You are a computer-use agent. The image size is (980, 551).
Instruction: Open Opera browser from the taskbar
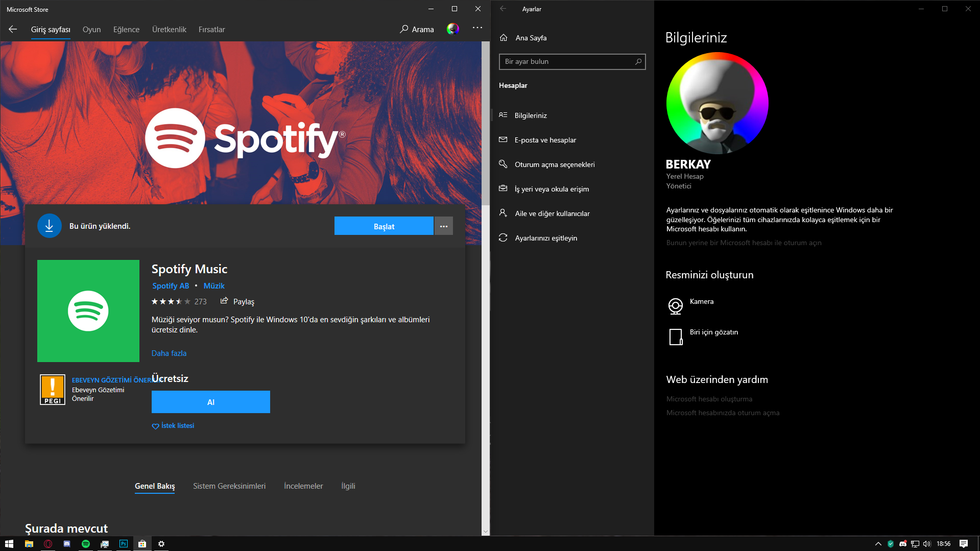[48, 544]
